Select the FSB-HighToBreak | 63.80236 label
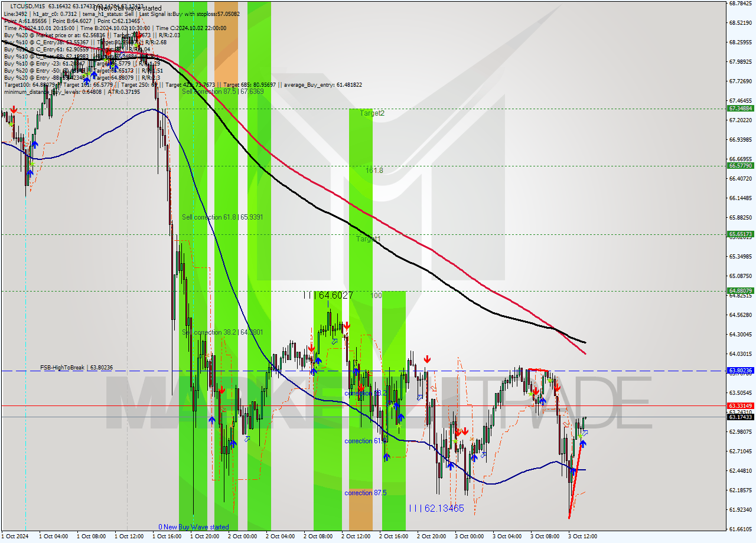 click(76, 368)
